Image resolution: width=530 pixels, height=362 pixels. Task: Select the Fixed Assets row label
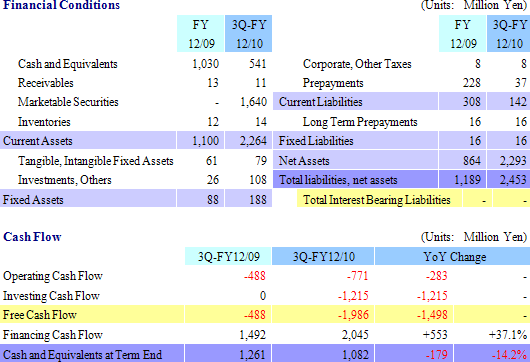click(33, 199)
